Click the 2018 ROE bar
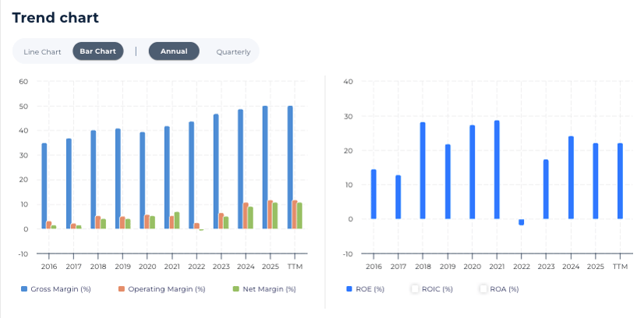 (423, 170)
